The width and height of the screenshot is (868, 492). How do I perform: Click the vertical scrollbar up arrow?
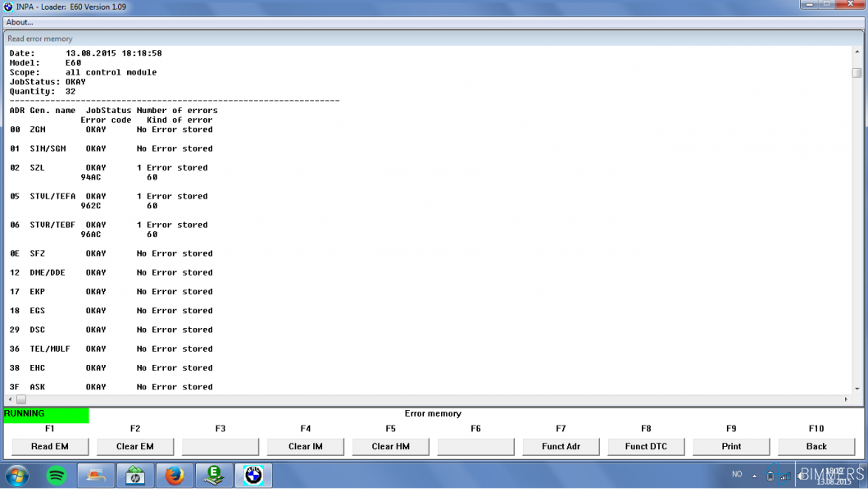pyautogui.click(x=857, y=54)
